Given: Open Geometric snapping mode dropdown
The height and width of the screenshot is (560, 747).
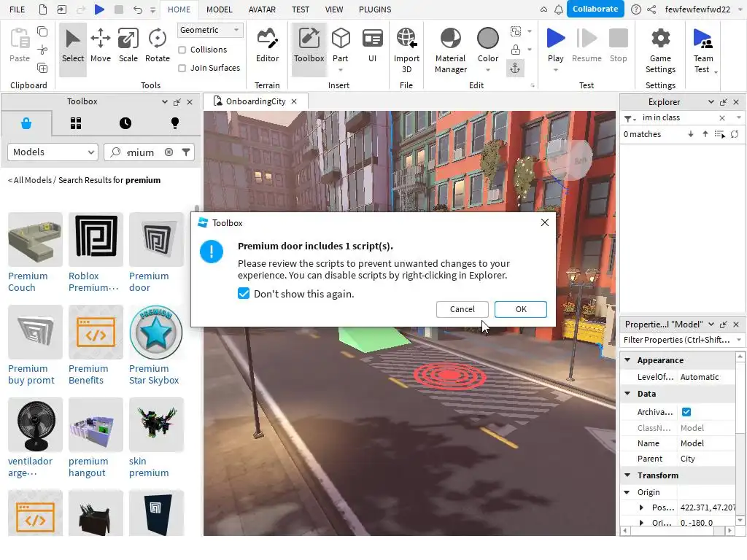Looking at the screenshot, I should click(210, 30).
